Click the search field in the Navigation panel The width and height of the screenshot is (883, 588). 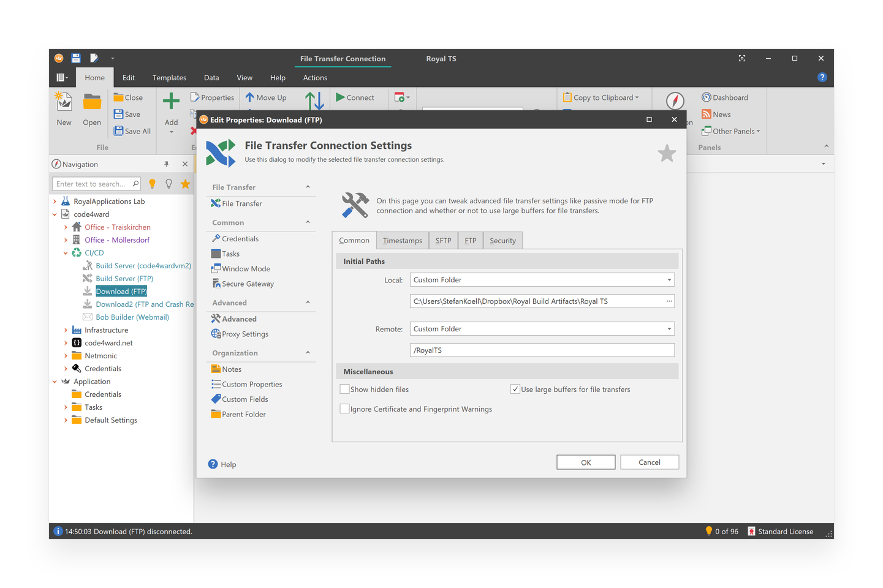(92, 183)
